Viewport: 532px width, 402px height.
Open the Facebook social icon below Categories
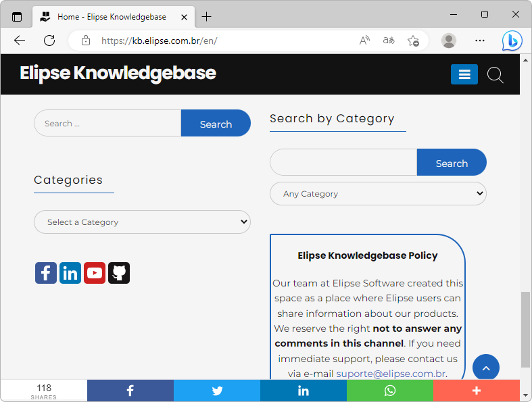click(46, 273)
